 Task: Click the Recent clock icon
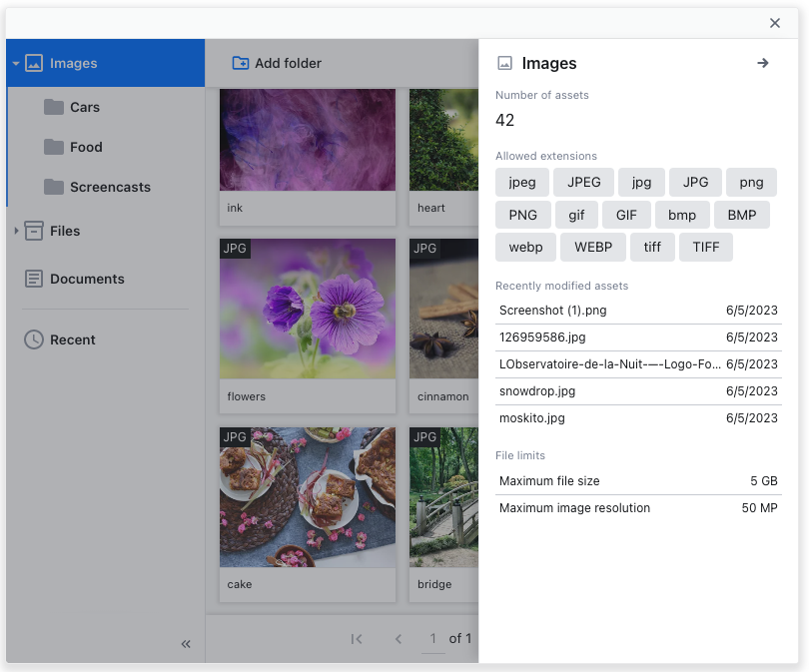pyautogui.click(x=34, y=339)
